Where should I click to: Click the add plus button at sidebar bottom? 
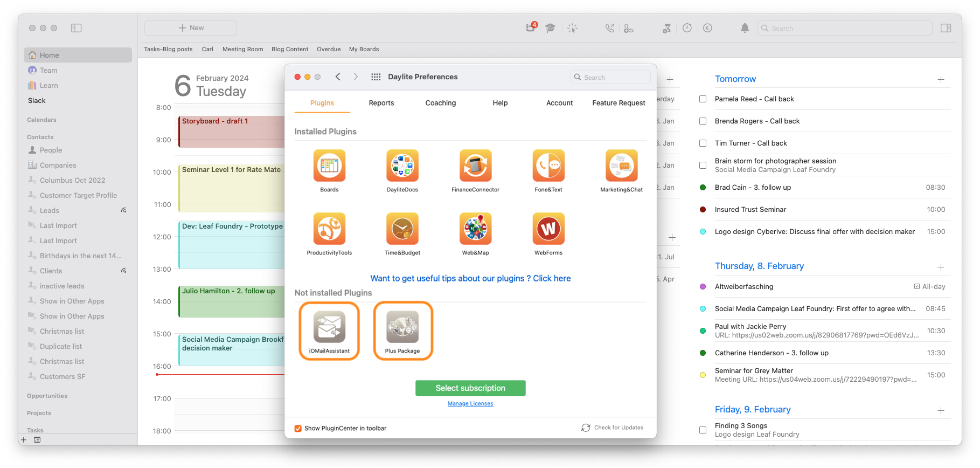tap(23, 440)
